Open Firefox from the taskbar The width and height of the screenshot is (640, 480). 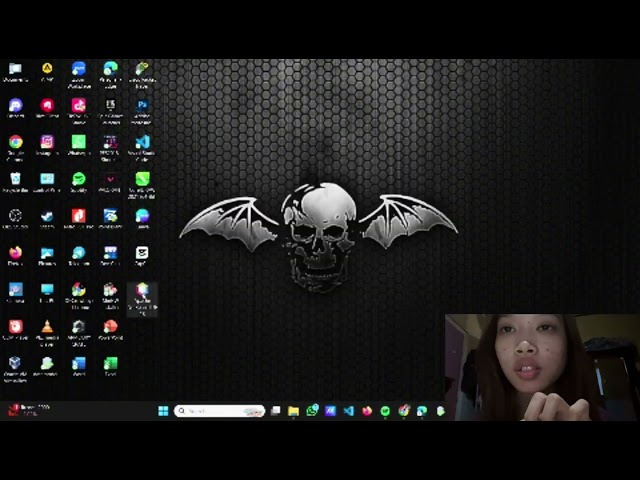point(367,411)
